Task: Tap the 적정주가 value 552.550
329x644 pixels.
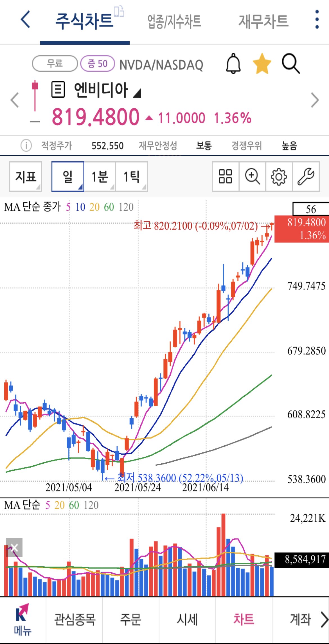Action: pyautogui.click(x=107, y=146)
